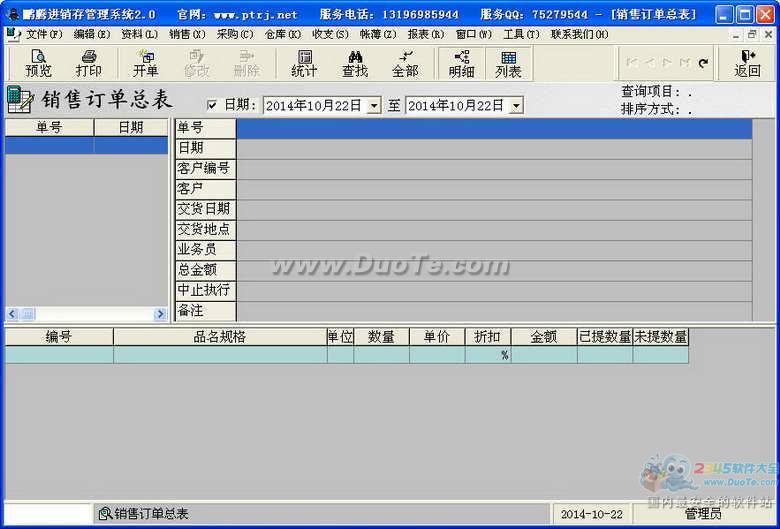This screenshot has width=780, height=529.
Task: Go to last record navigation arrow
Action: [685, 63]
